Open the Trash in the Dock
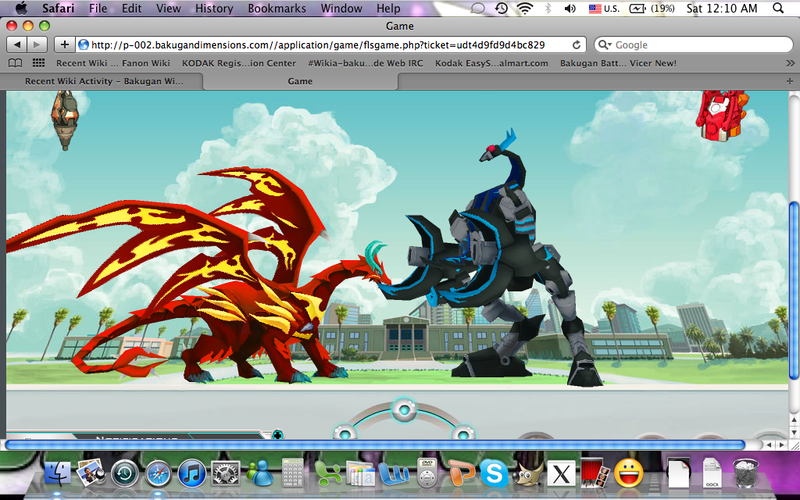800x500 pixels. [745, 472]
